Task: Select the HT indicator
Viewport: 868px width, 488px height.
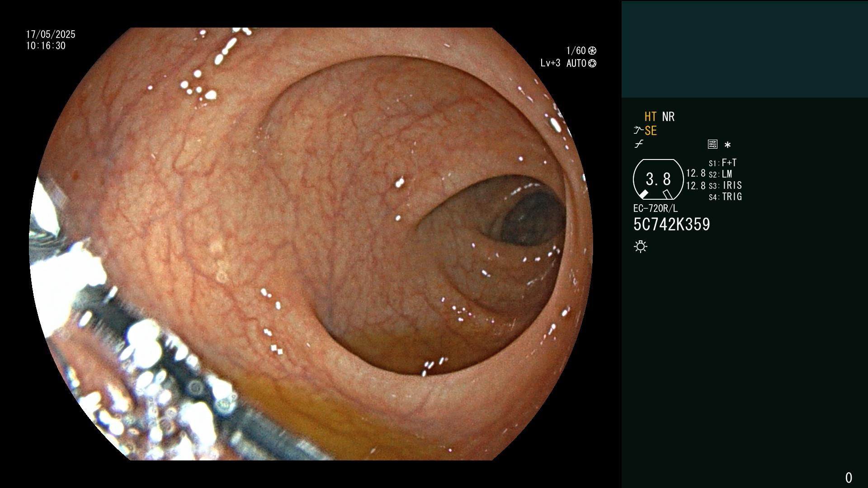Action: 651,117
